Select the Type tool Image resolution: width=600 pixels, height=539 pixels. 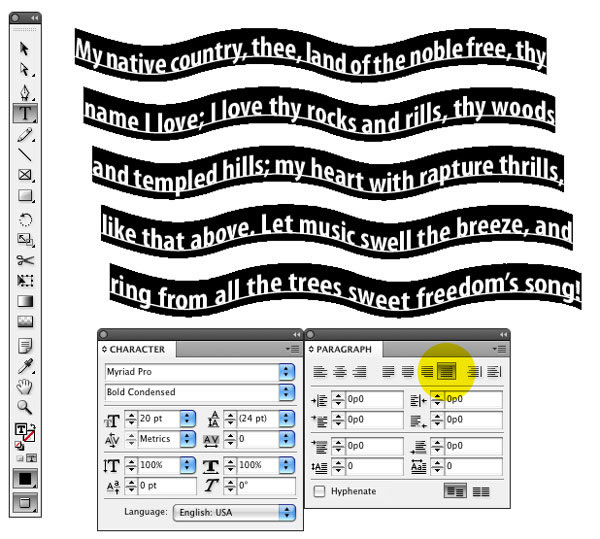pyautogui.click(x=25, y=113)
